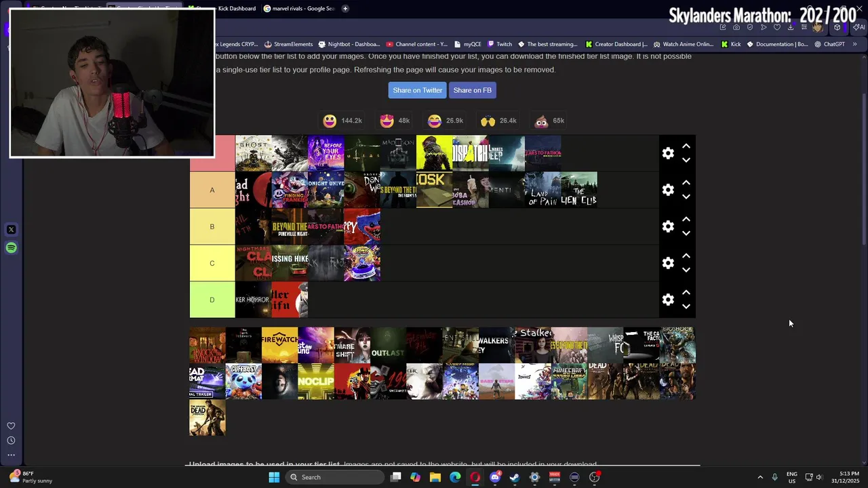The image size is (868, 488).
Task: Select the Before Your Eyes thumbnail
Action: coord(326,153)
